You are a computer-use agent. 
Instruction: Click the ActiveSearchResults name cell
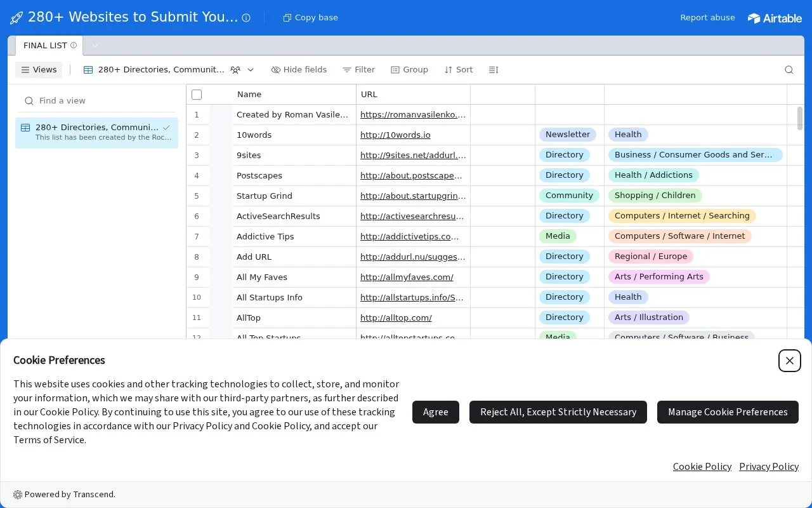pyautogui.click(x=294, y=217)
